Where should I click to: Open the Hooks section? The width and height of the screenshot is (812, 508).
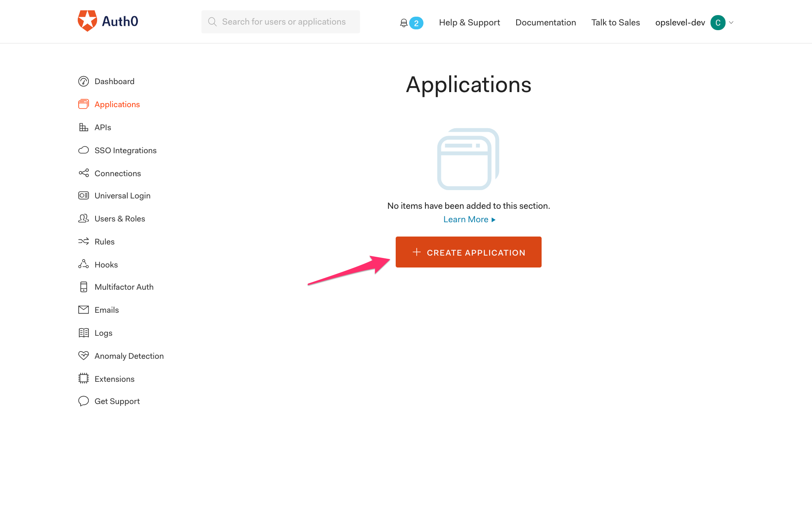click(106, 264)
